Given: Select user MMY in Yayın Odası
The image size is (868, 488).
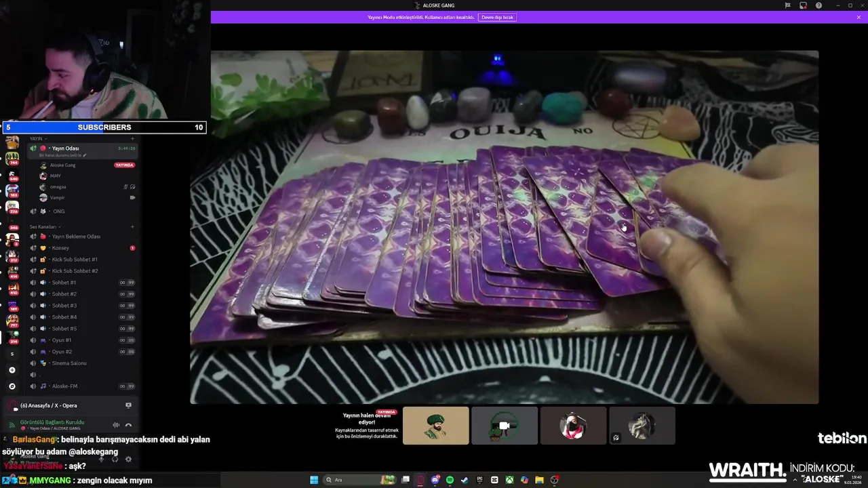Looking at the screenshot, I should (56, 176).
